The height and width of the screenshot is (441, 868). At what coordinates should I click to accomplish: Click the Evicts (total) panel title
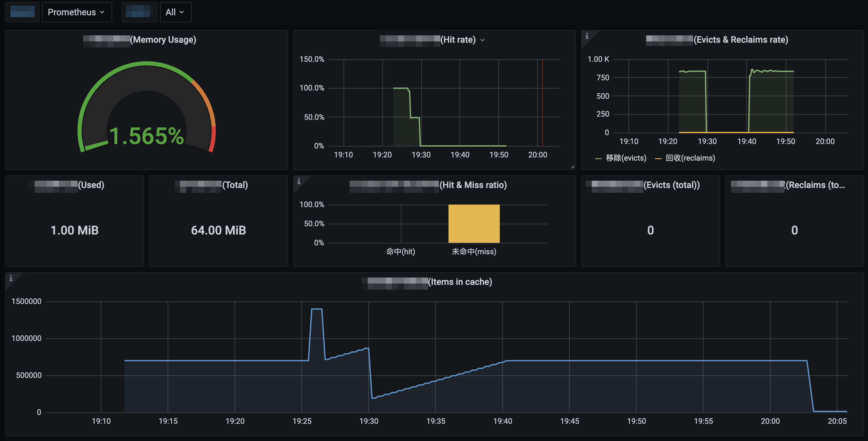pyautogui.click(x=671, y=185)
